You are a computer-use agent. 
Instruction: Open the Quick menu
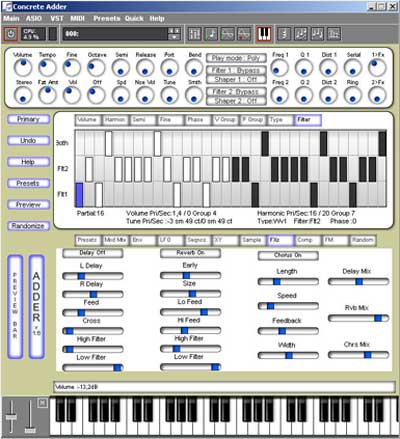134,19
